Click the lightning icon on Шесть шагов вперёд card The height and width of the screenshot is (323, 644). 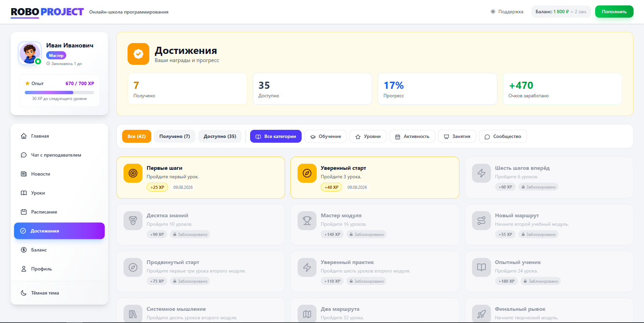(481, 173)
